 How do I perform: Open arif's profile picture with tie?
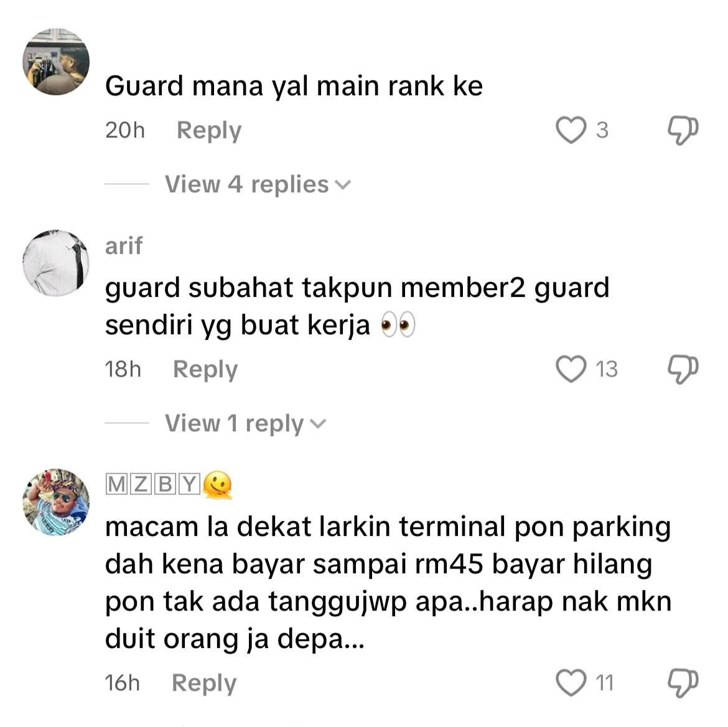tap(56, 263)
